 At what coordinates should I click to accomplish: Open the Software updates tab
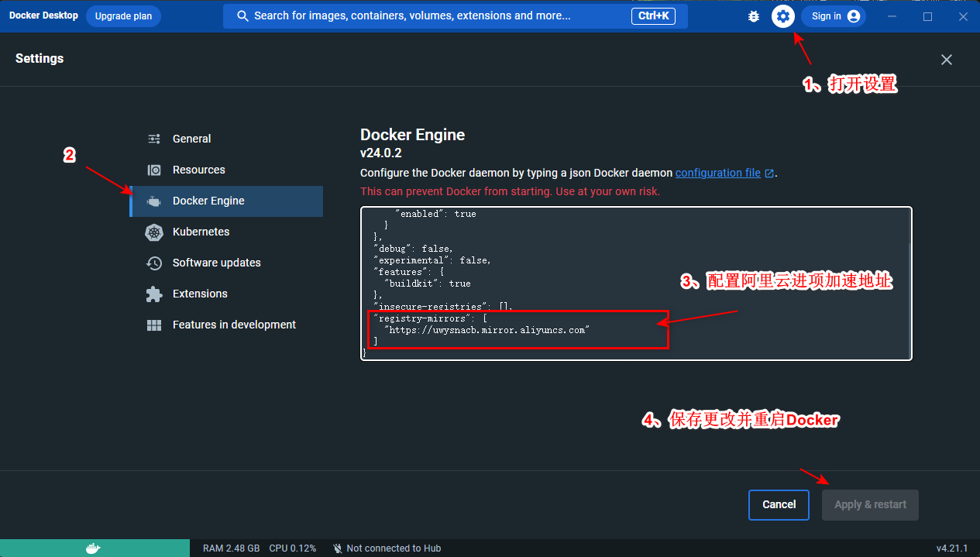tap(226, 263)
